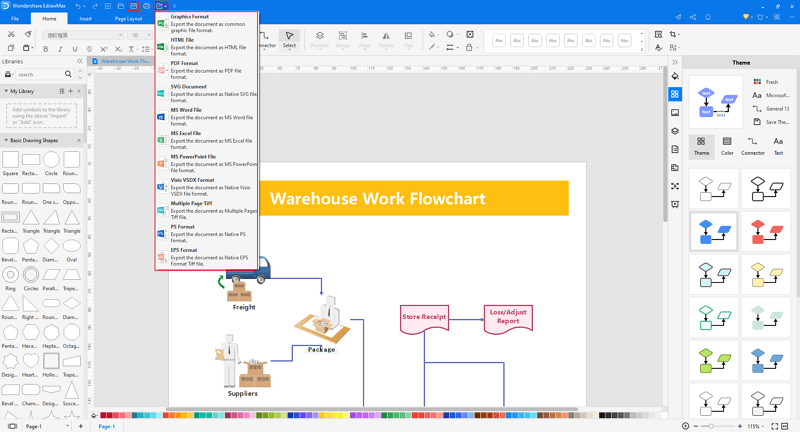This screenshot has height=432, width=800.
Task: Collapse My Library section
Action: click(6, 91)
